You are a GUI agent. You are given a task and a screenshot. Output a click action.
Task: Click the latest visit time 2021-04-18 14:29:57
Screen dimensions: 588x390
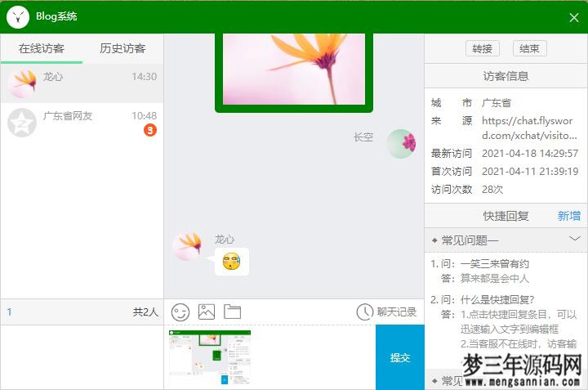click(x=530, y=153)
